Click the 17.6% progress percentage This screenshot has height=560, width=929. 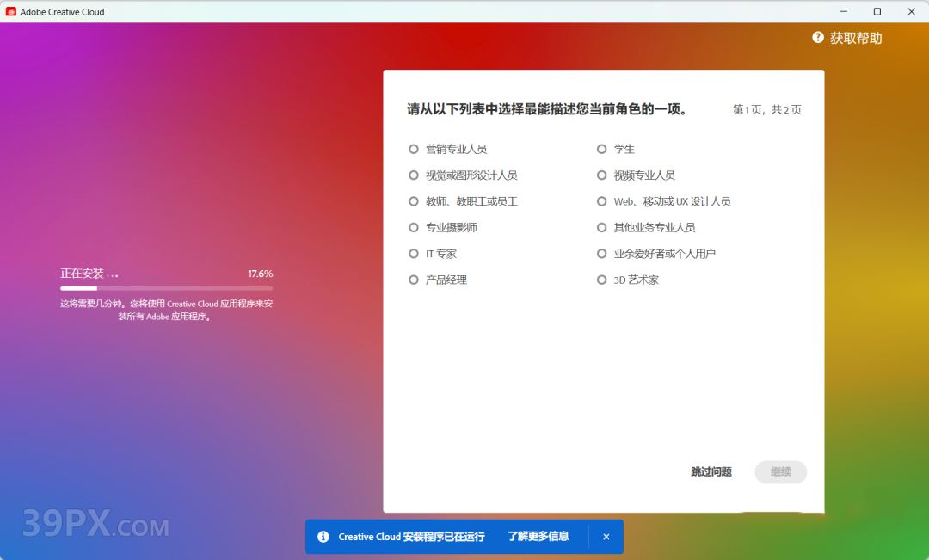pyautogui.click(x=260, y=274)
